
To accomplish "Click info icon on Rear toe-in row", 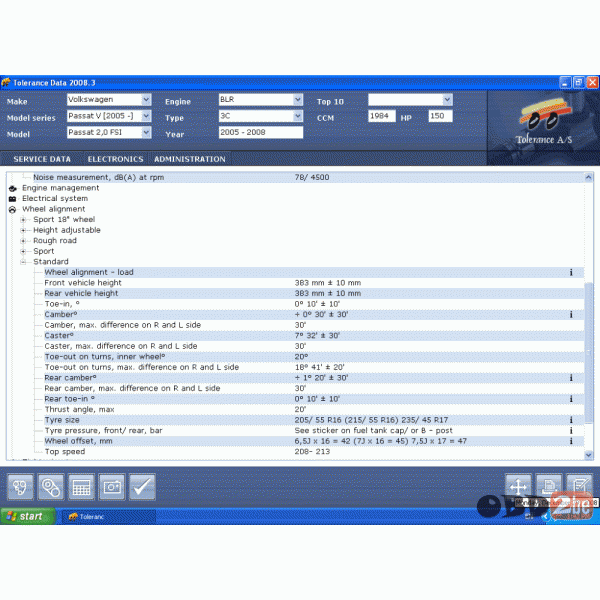I will [x=571, y=399].
